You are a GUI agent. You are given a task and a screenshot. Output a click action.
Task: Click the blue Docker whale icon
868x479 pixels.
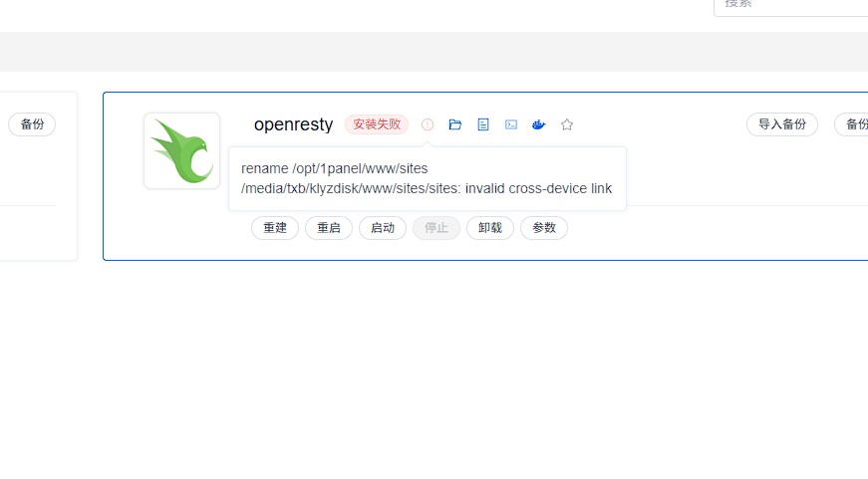(x=539, y=124)
